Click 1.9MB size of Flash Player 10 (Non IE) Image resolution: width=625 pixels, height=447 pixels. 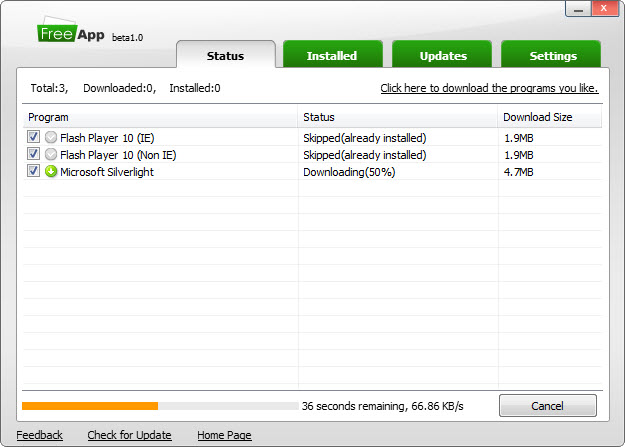point(519,155)
